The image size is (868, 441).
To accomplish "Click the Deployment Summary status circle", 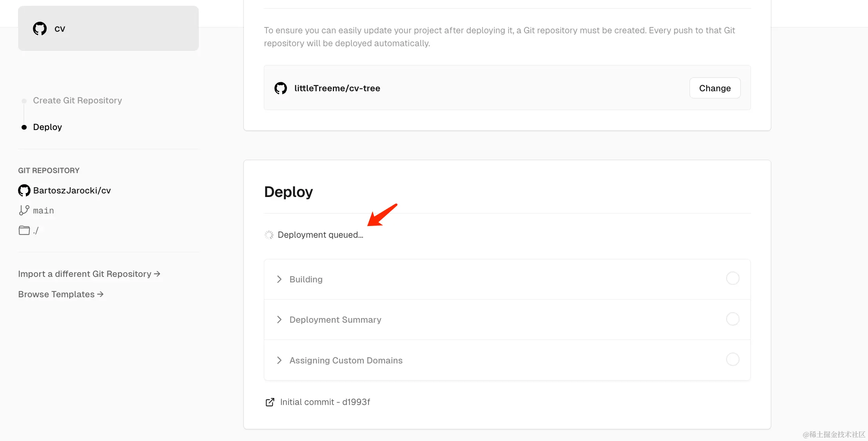I will (732, 319).
